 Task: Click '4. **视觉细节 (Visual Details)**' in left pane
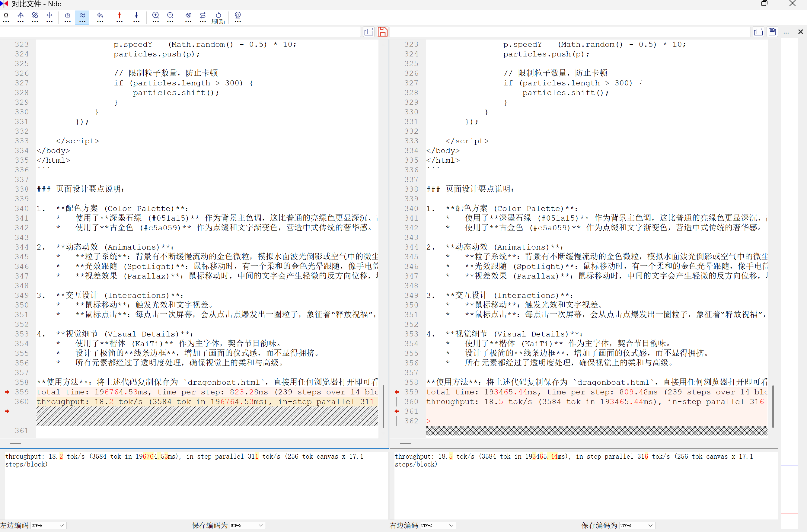pos(115,334)
